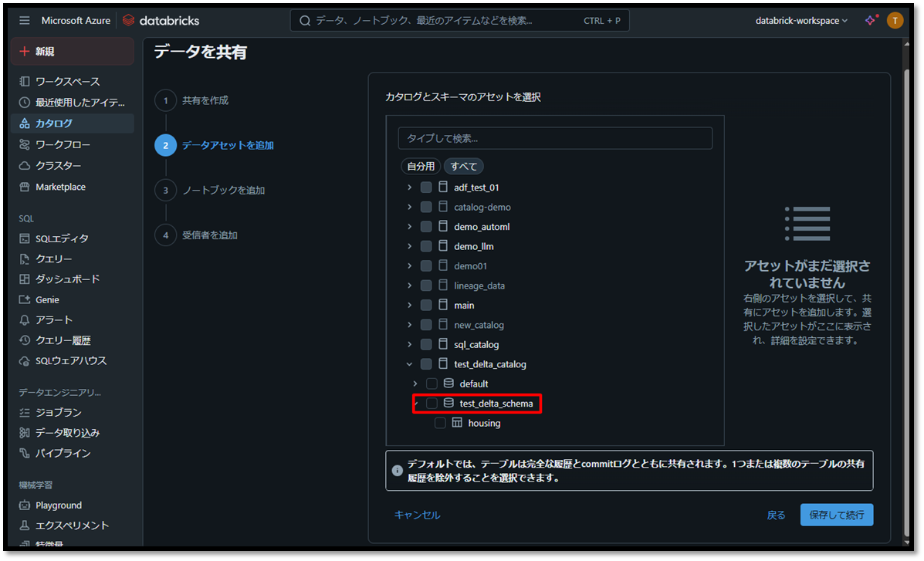Click the ワークスペース sidebar icon

pos(24,81)
